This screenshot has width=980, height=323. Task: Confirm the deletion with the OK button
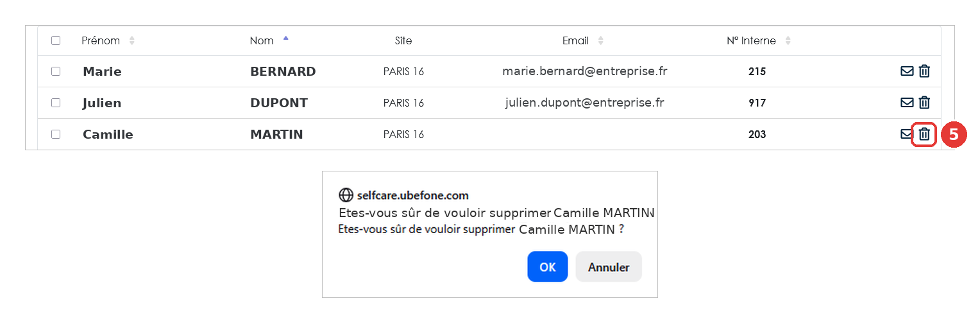[548, 266]
